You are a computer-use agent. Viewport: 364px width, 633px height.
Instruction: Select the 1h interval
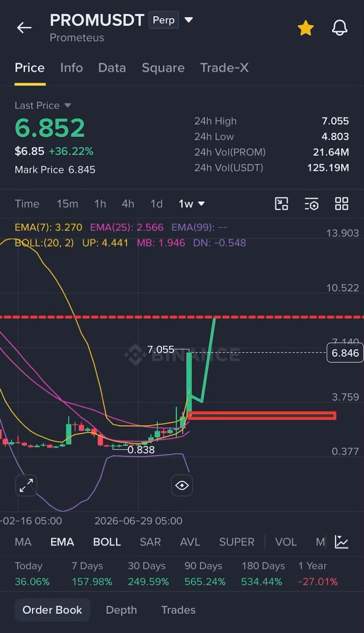click(x=100, y=204)
